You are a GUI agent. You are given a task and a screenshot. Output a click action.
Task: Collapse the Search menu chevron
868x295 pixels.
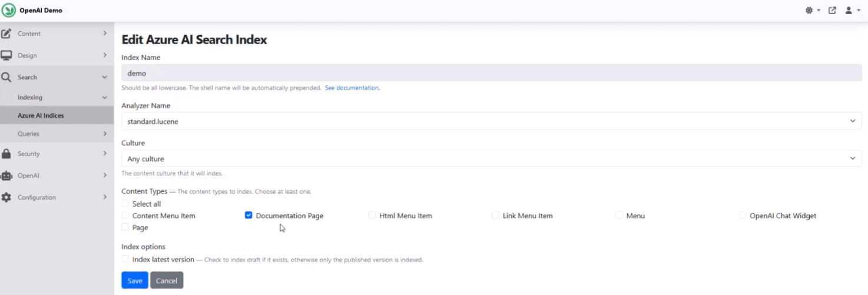(105, 77)
